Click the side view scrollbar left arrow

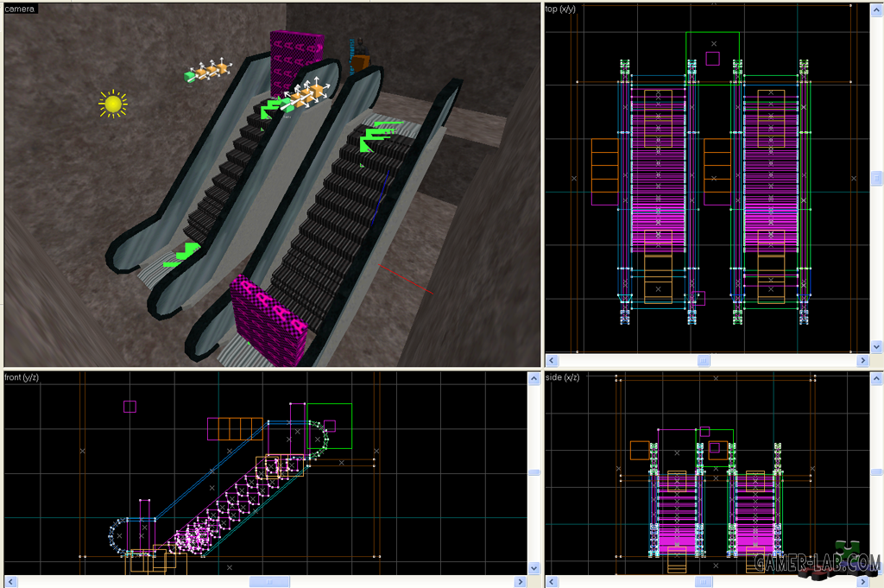pyautogui.click(x=552, y=582)
